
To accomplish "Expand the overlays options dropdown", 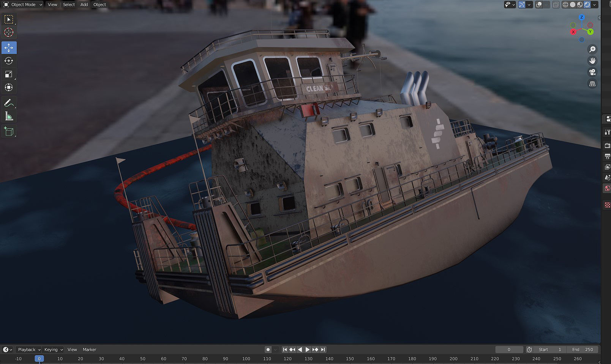I will pos(546,5).
